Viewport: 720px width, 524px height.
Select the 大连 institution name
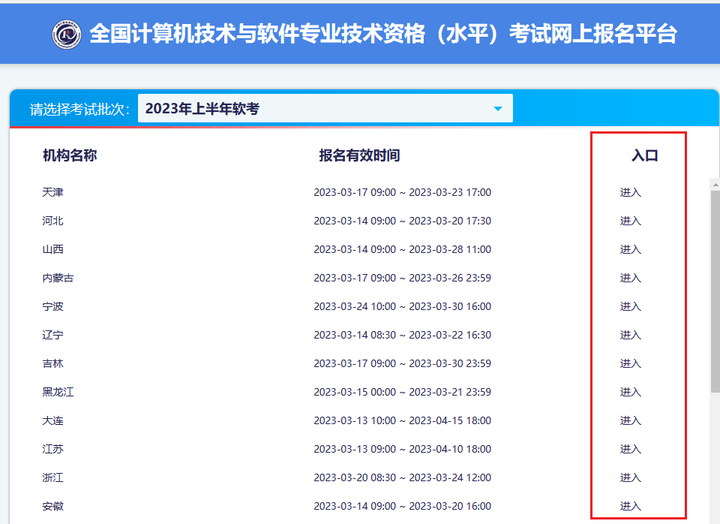(x=53, y=420)
